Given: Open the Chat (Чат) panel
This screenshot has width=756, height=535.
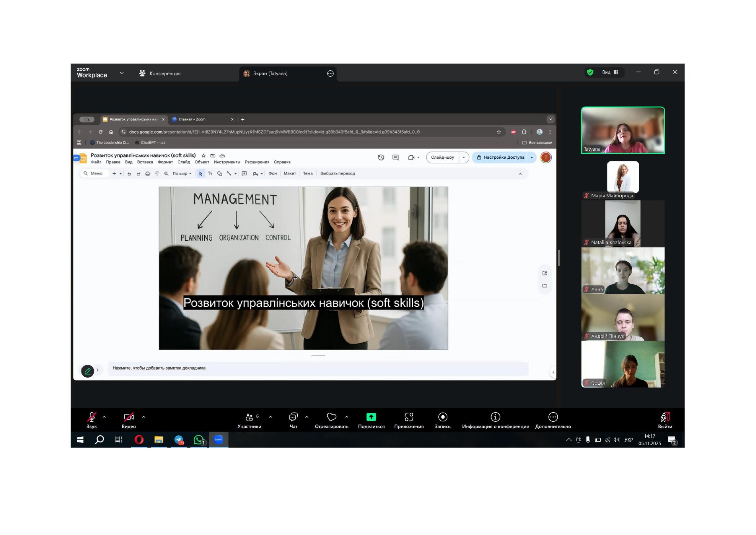Looking at the screenshot, I should coord(293,417).
